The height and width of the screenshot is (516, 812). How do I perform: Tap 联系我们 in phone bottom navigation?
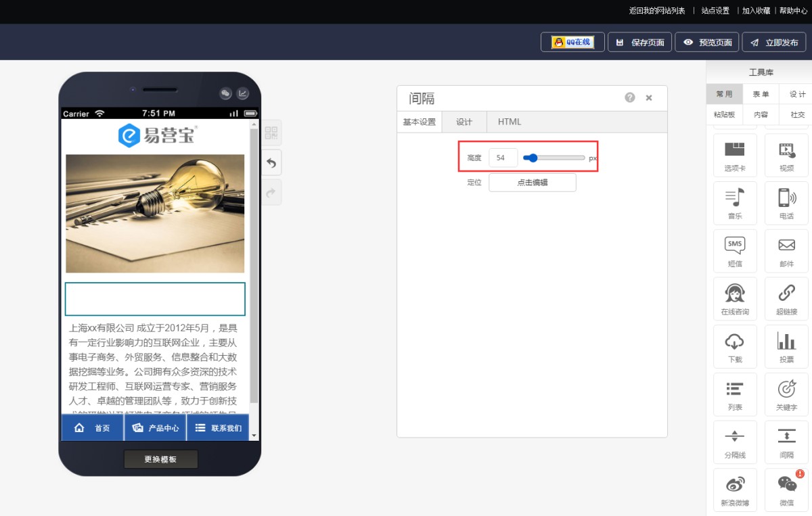pyautogui.click(x=218, y=427)
